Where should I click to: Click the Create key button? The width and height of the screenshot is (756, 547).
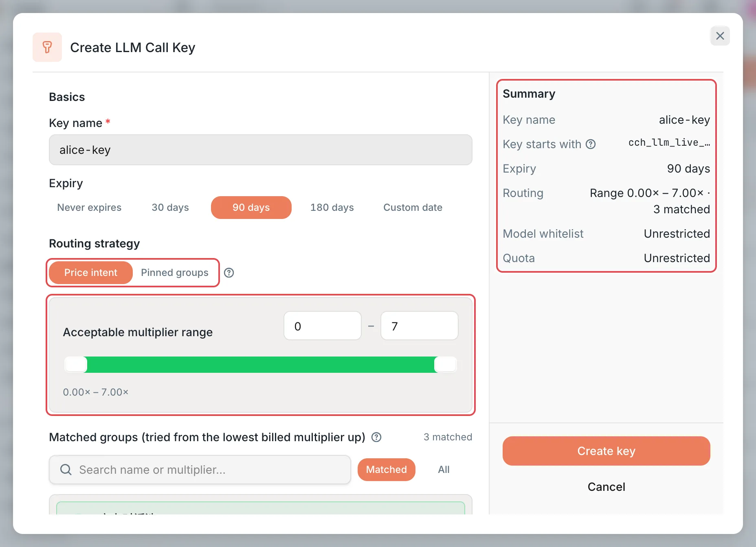(607, 451)
